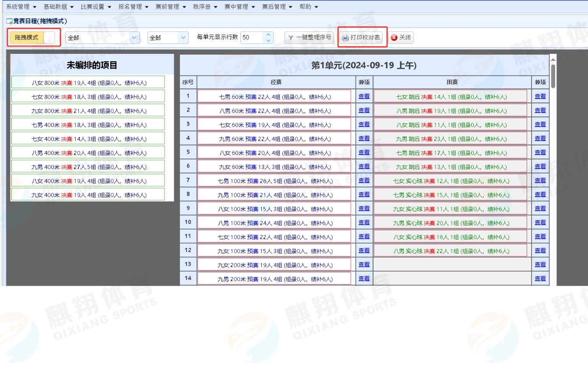
Task: Decrease the rows per unit with down arrow
Action: (x=268, y=40)
